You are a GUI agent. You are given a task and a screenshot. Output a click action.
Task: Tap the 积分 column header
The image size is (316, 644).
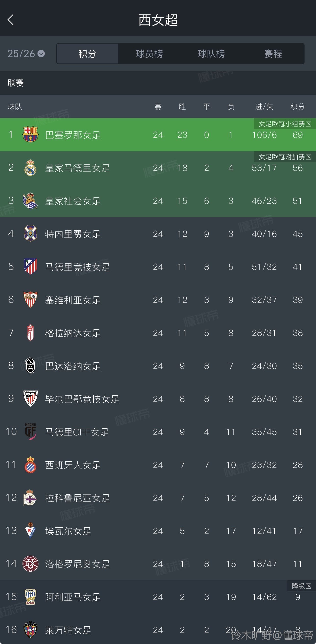(297, 107)
